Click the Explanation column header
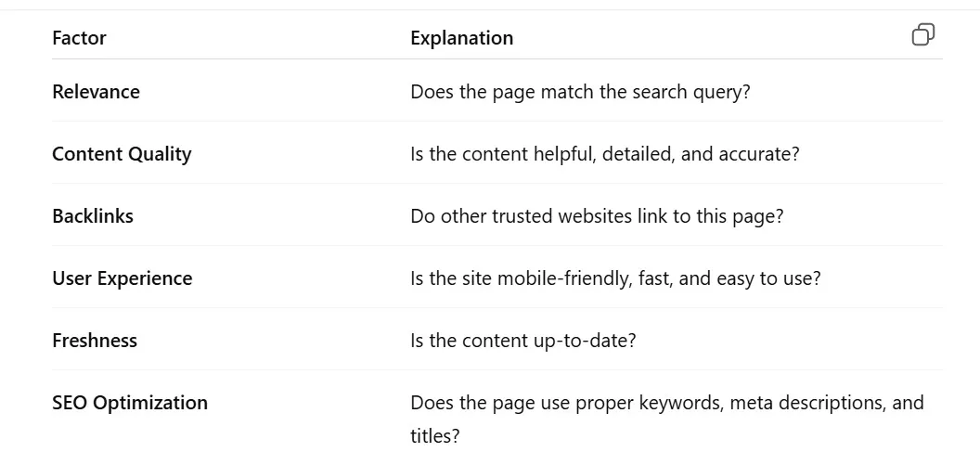The image size is (980, 452). [462, 38]
